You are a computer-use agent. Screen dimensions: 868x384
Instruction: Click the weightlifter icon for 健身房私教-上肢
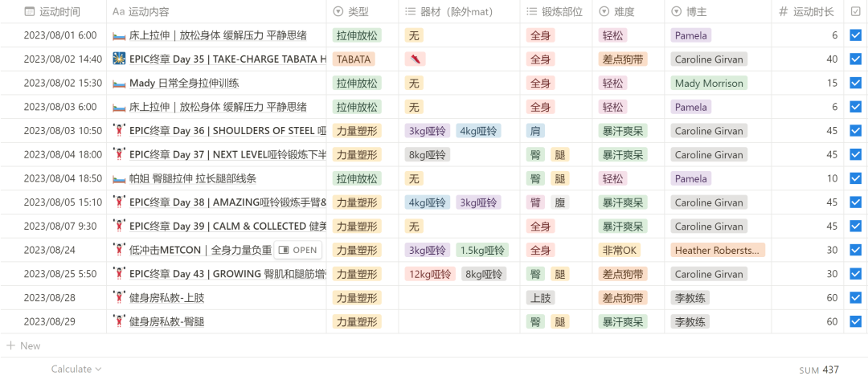118,298
